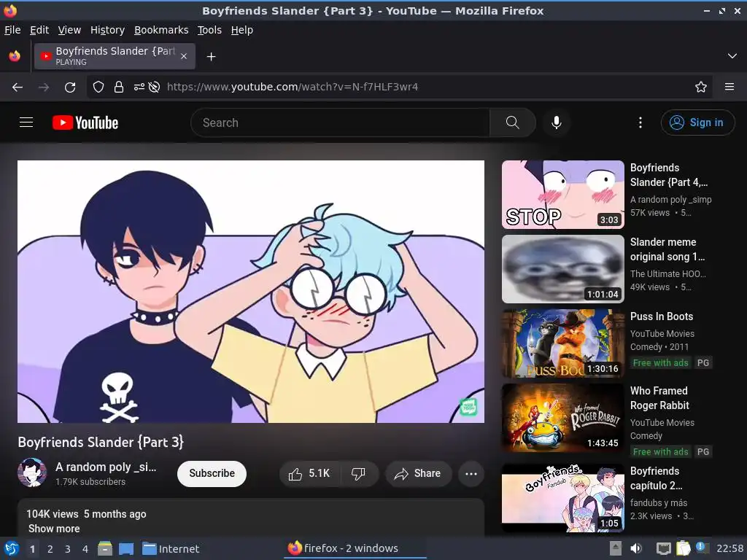This screenshot has height=560, width=747.
Task: Select the Boyfriends Slander browser tab
Action: tap(115, 56)
